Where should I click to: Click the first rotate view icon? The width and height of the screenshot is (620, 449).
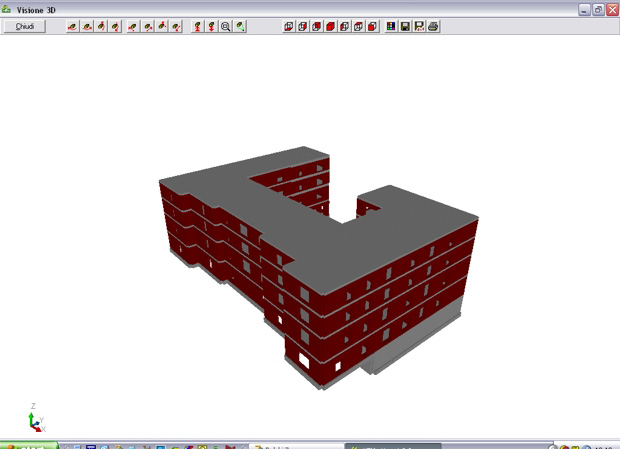(72, 26)
